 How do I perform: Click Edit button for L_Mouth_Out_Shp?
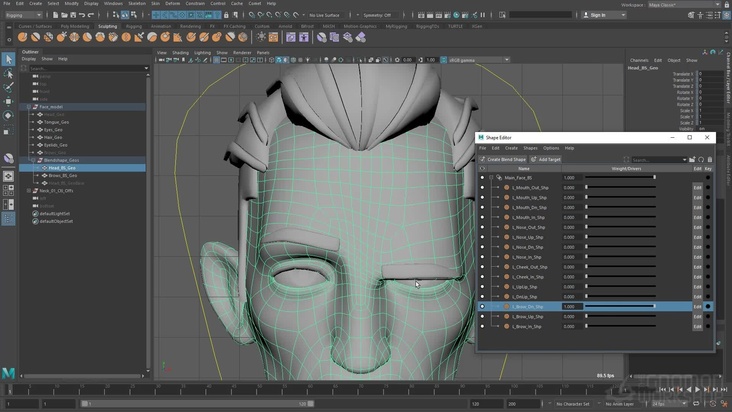tap(697, 188)
